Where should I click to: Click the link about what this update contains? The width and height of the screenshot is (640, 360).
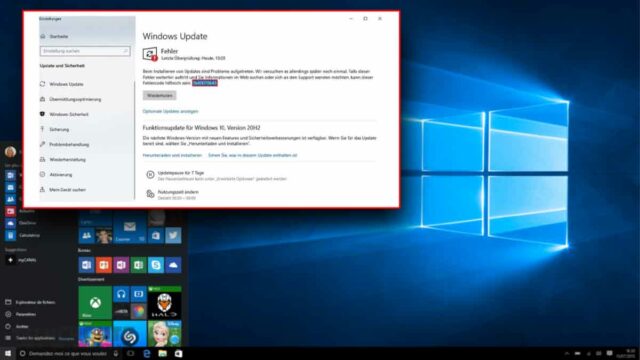coord(253,156)
